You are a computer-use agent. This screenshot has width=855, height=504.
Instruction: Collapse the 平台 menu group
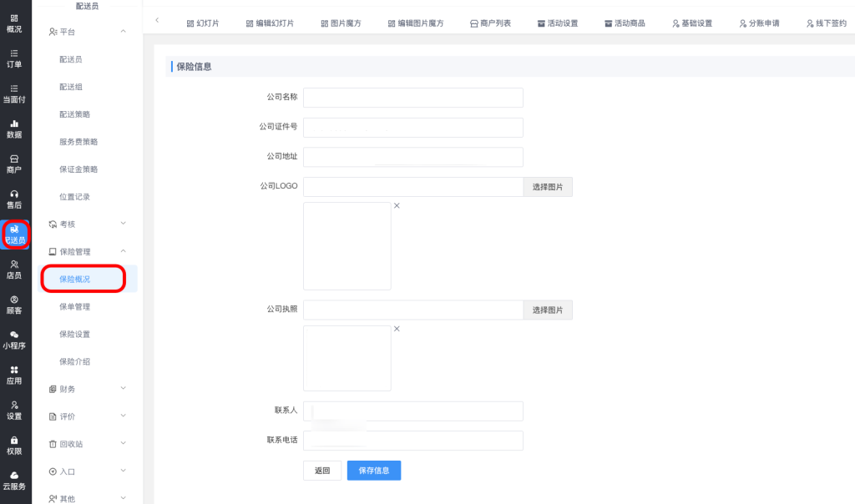(124, 32)
